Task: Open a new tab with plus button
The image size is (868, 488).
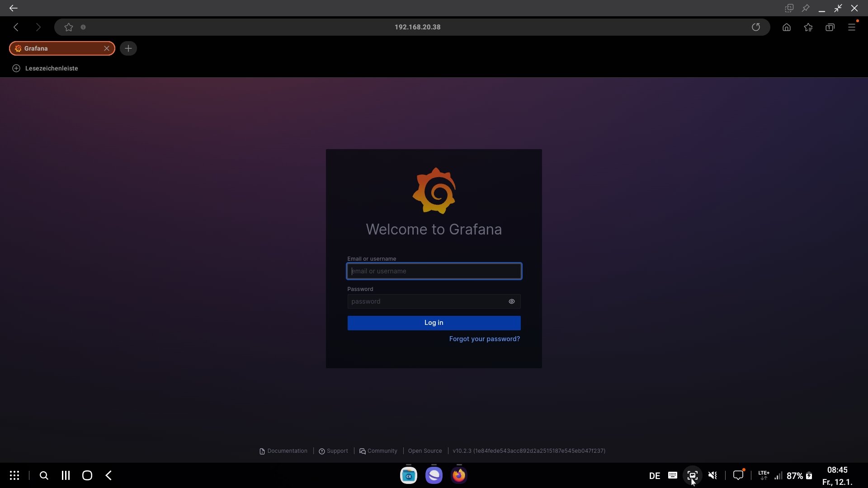Action: 128,48
